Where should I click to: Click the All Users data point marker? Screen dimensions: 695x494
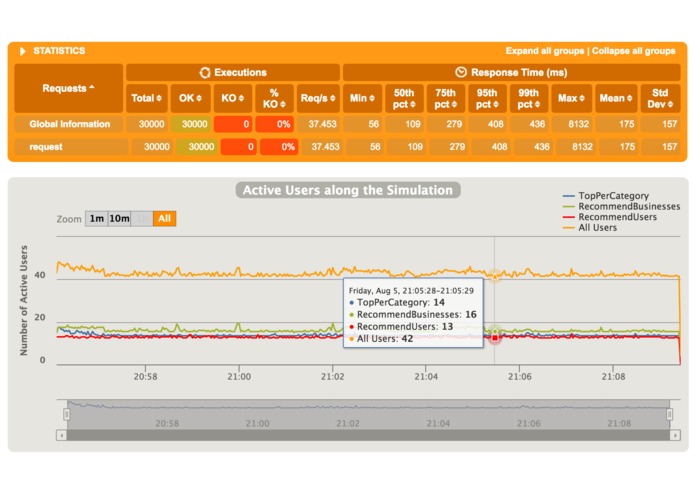(x=495, y=276)
